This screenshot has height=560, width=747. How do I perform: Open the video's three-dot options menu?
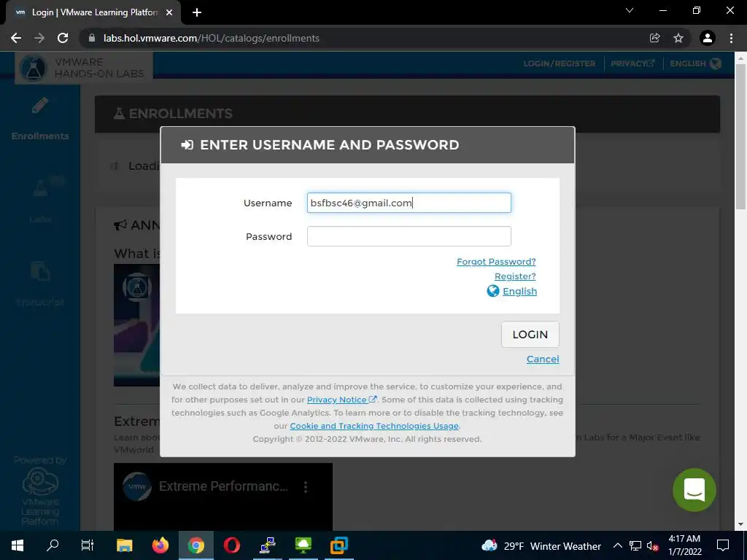click(x=306, y=486)
